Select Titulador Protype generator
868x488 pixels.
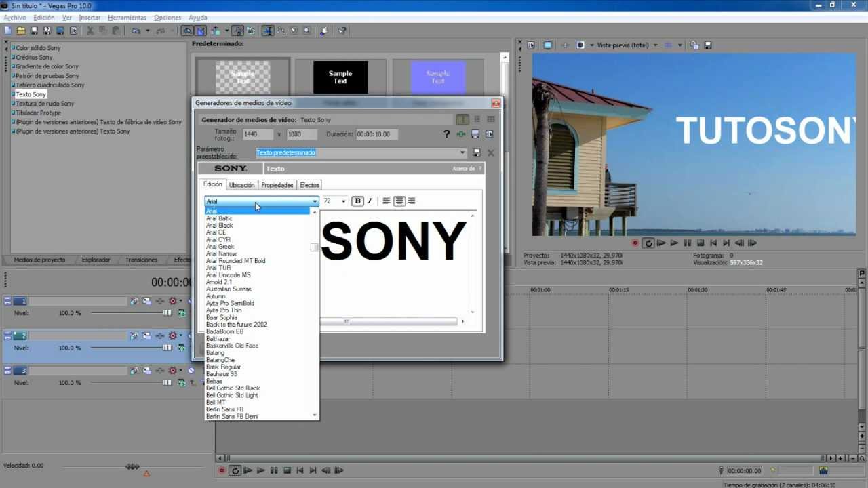point(38,113)
